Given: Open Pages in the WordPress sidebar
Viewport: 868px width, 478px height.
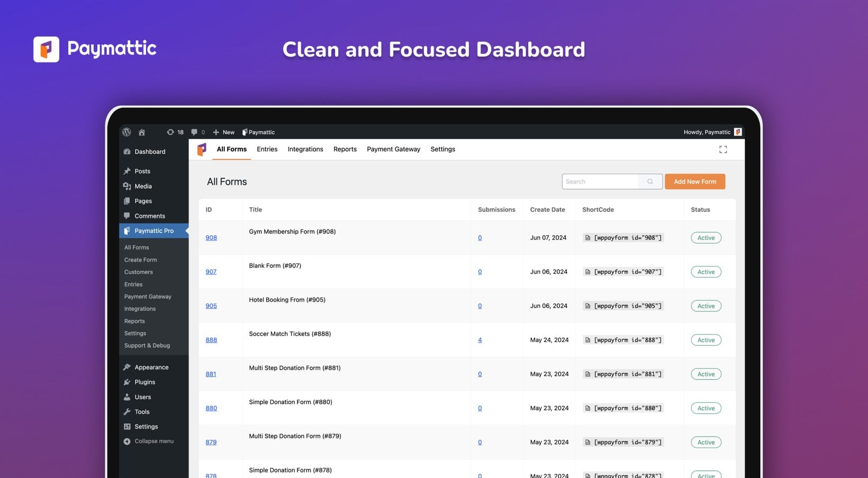Looking at the screenshot, I should coord(154,201).
